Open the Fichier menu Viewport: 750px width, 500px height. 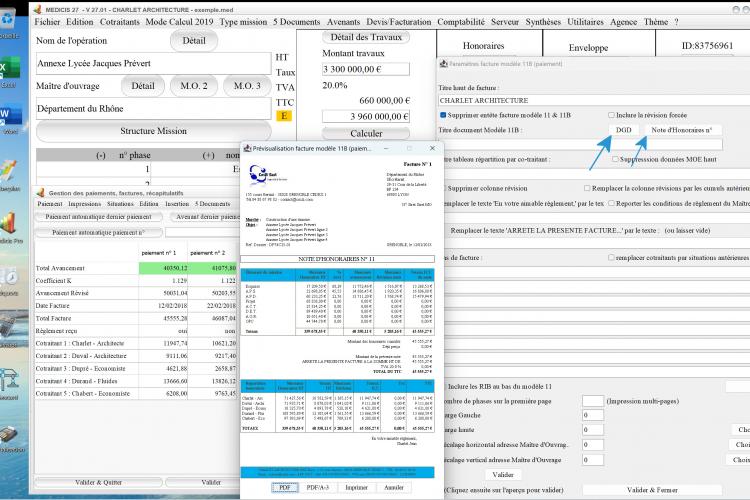47,22
